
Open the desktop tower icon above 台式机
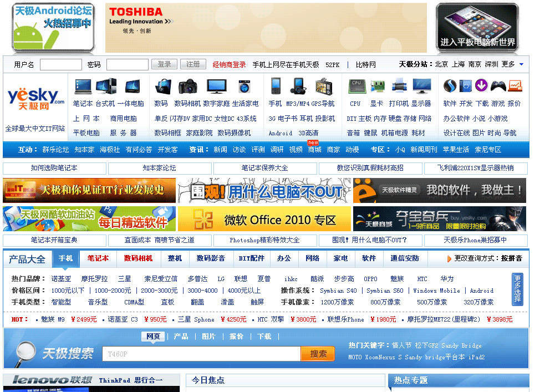pyautogui.click(x=106, y=86)
